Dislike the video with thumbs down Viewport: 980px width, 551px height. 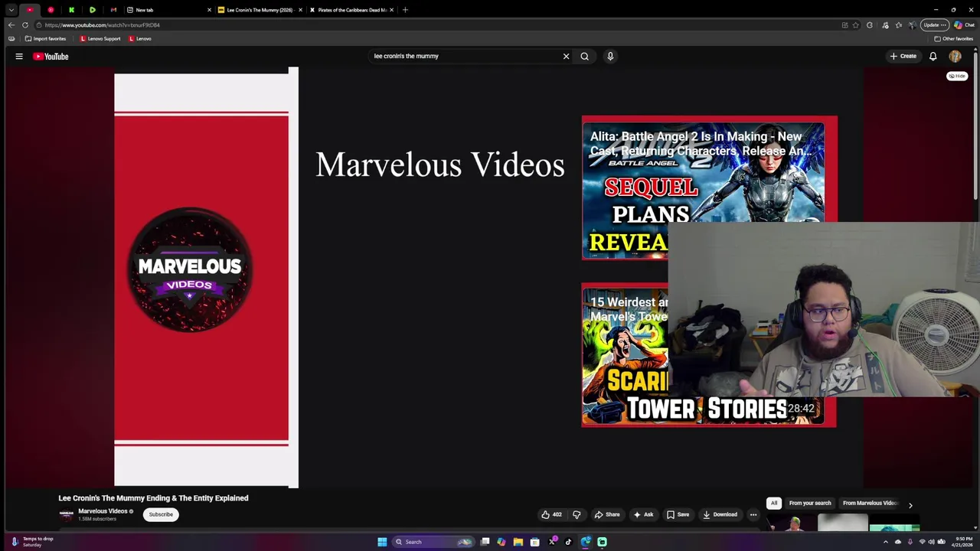pyautogui.click(x=577, y=514)
